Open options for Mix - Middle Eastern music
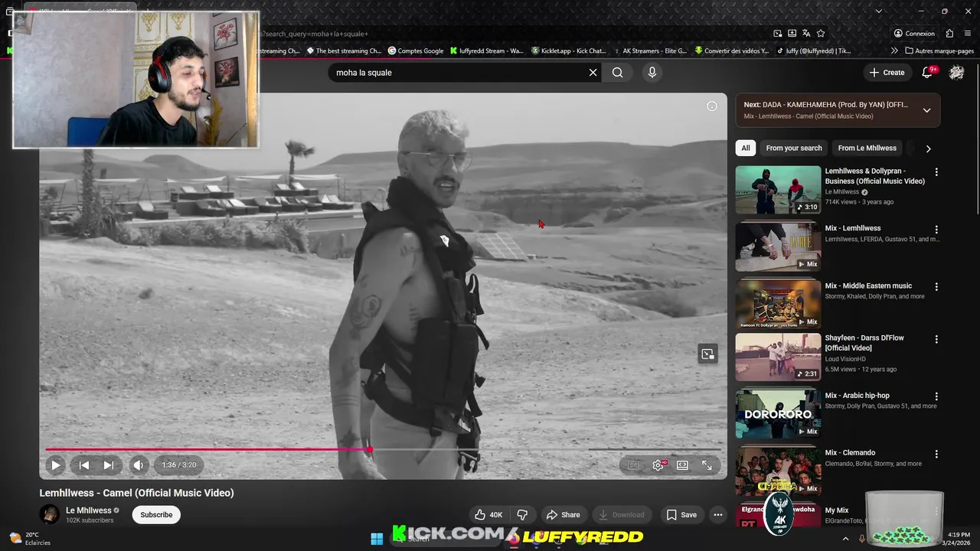This screenshot has height=551, width=980. point(936,287)
